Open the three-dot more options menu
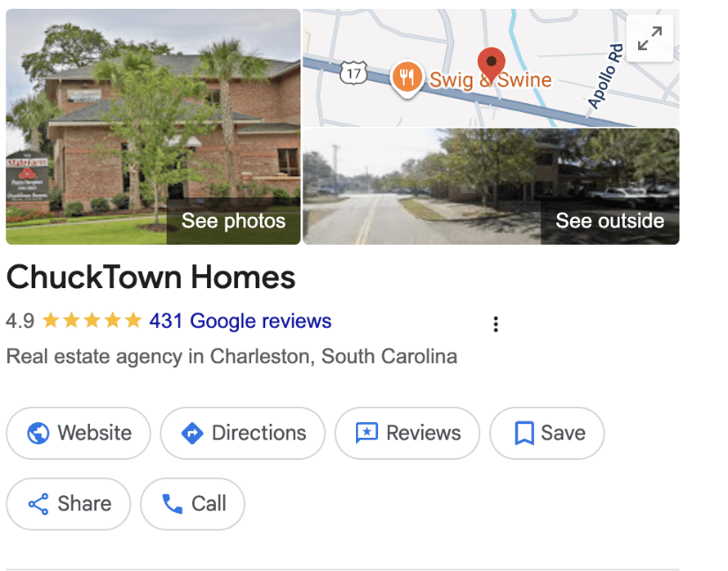The height and width of the screenshot is (571, 728). coord(496,324)
